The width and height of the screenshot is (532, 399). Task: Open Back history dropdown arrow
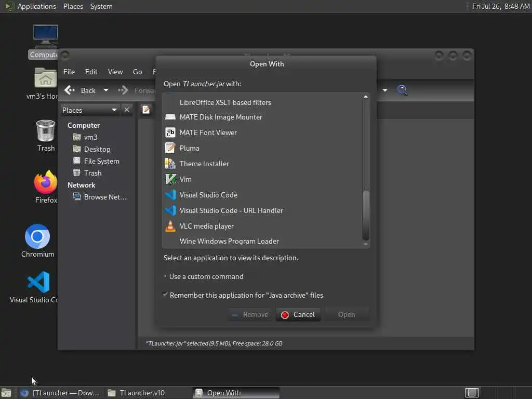pyautogui.click(x=106, y=90)
